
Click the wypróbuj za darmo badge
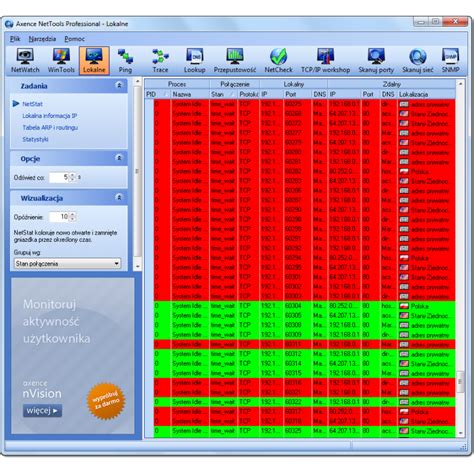tap(105, 401)
